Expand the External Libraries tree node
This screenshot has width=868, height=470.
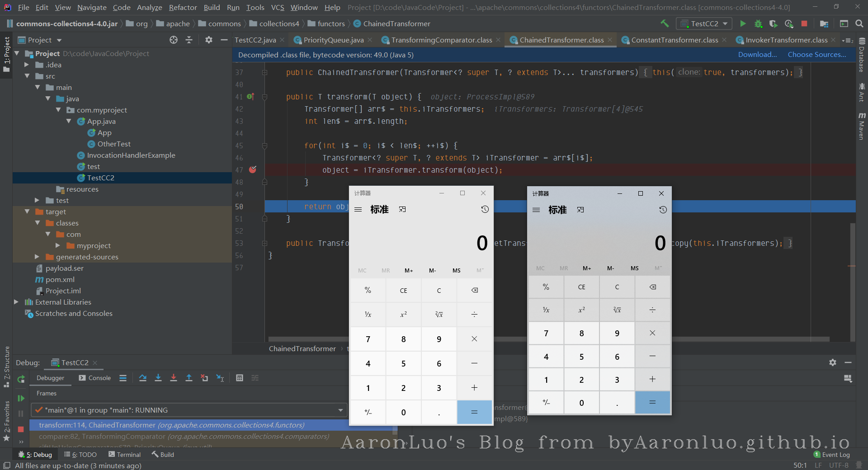tap(16, 302)
